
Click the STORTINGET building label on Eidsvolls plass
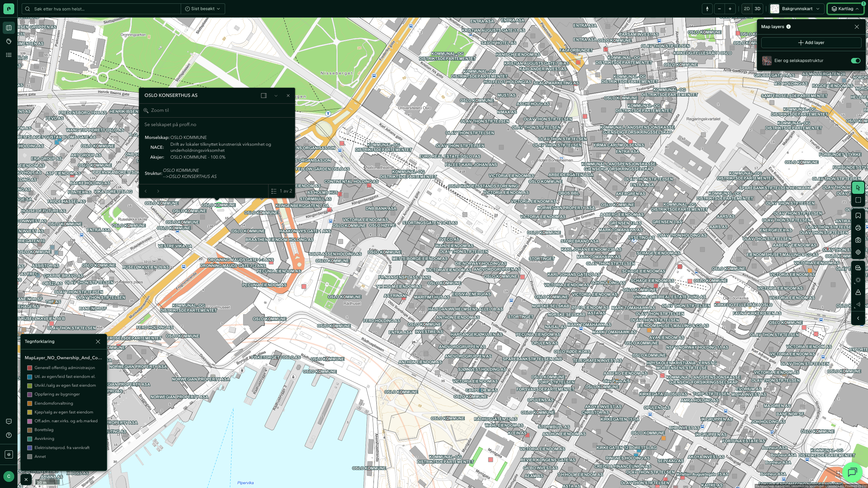coord(542,259)
